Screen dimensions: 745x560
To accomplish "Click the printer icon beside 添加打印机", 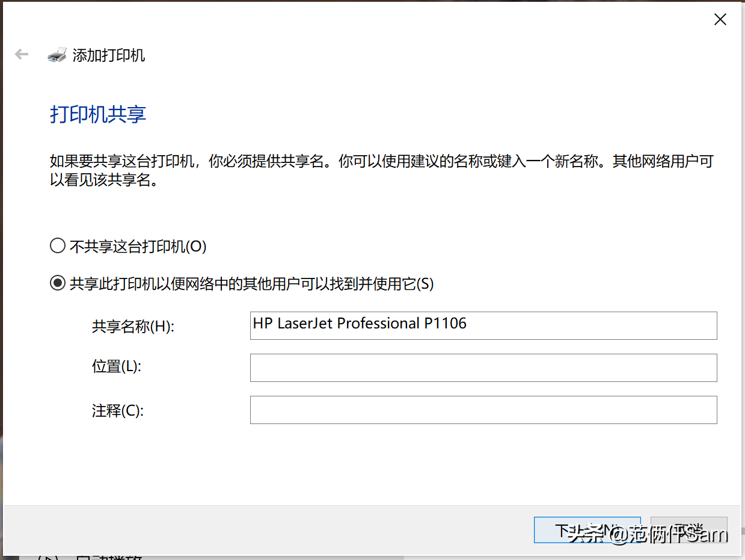I will tap(57, 55).
